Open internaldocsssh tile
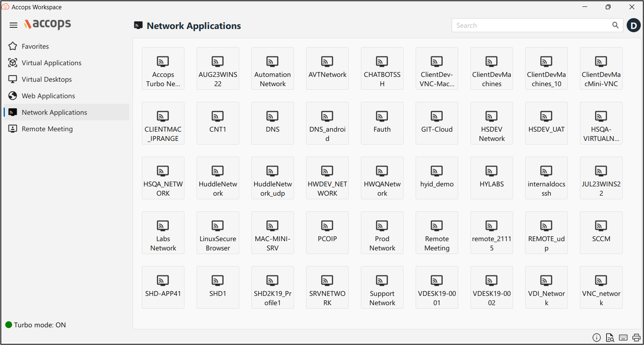Image resolution: width=644 pixels, height=345 pixels. 547,178
